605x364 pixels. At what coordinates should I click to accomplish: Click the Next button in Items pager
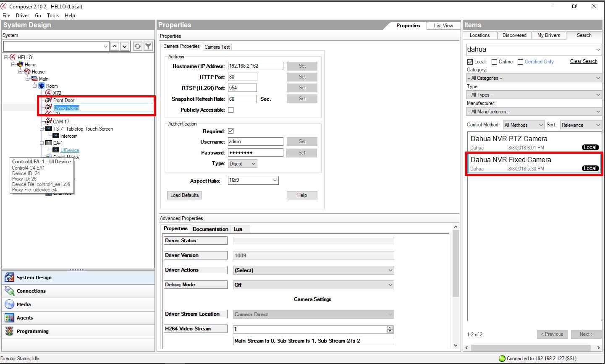click(x=587, y=334)
